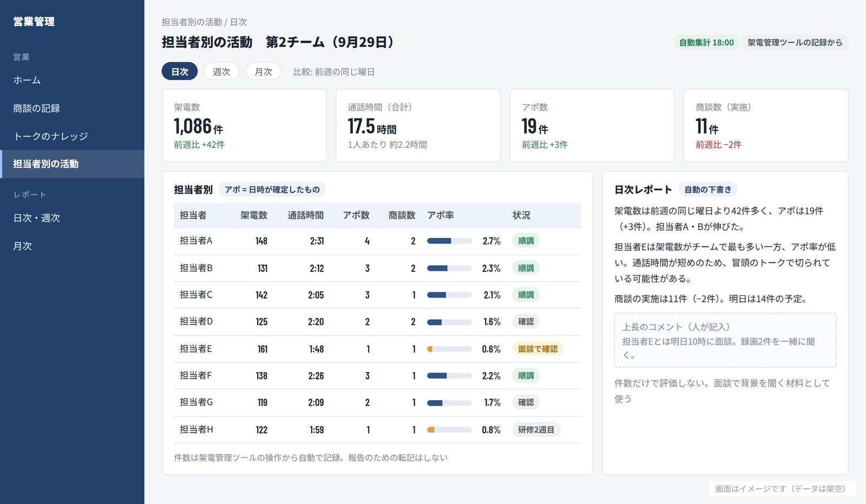This screenshot has width=866, height=504.
Task: Select the 担当者E row name
Action: point(195,349)
